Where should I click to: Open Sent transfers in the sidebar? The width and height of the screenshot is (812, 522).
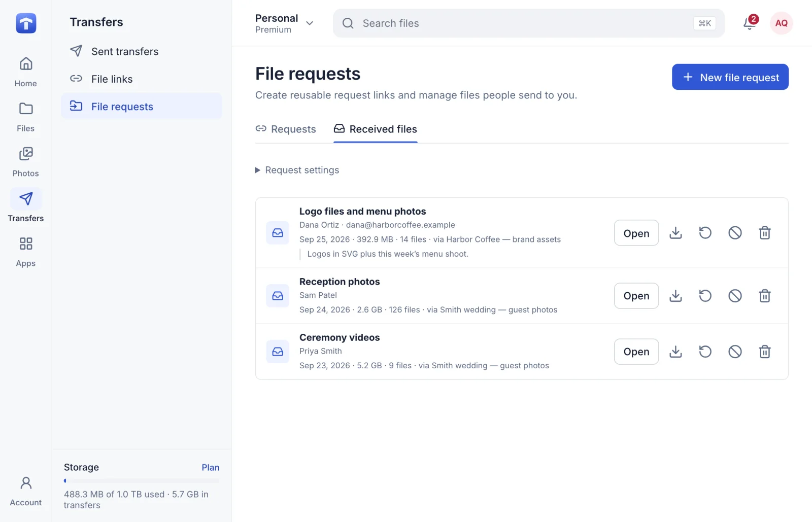coord(142,51)
